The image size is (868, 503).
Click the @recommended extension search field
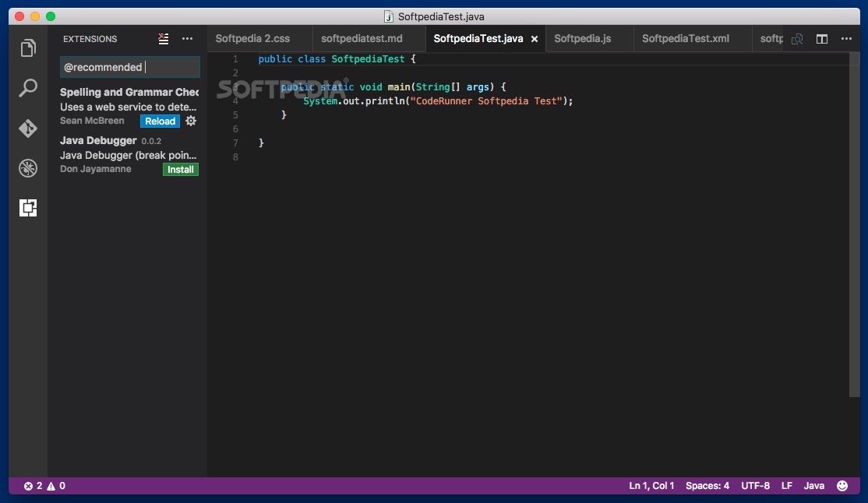tap(129, 67)
